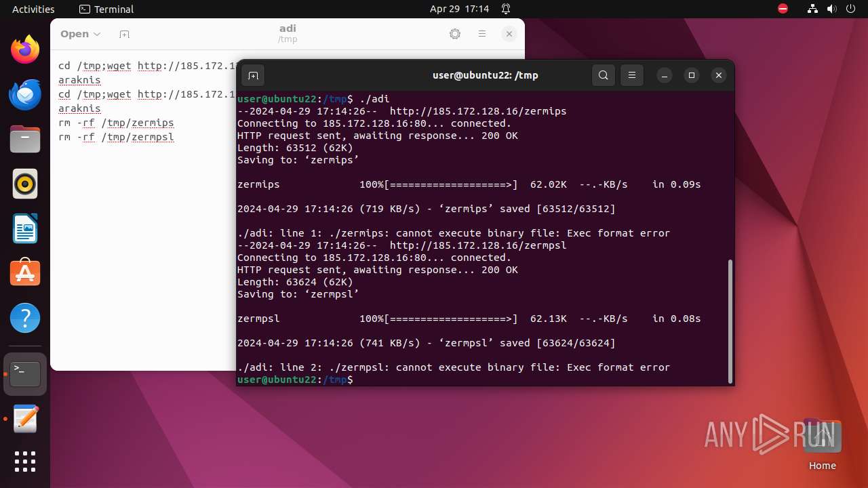The image size is (868, 488).
Task: Close the terminal window
Action: (719, 75)
